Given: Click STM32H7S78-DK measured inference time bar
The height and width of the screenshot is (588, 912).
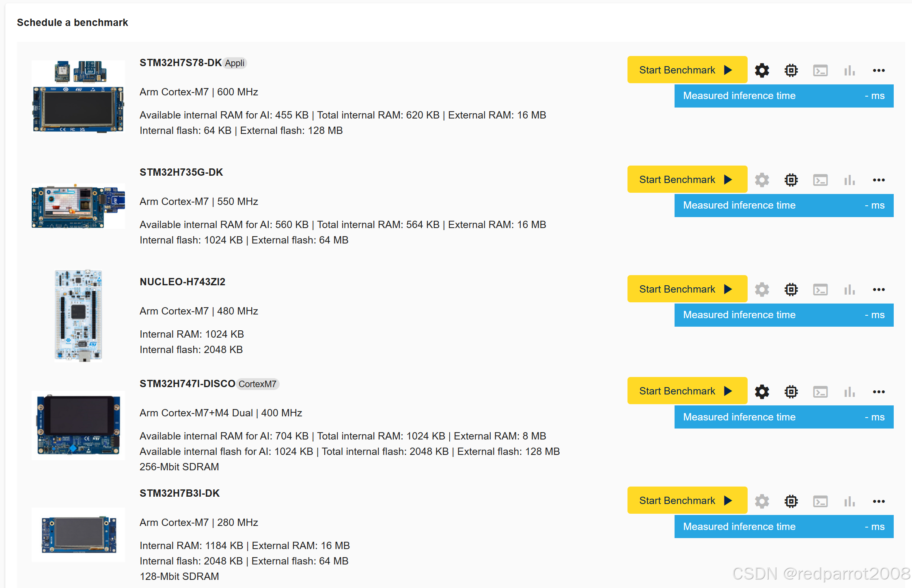Looking at the screenshot, I should [784, 96].
